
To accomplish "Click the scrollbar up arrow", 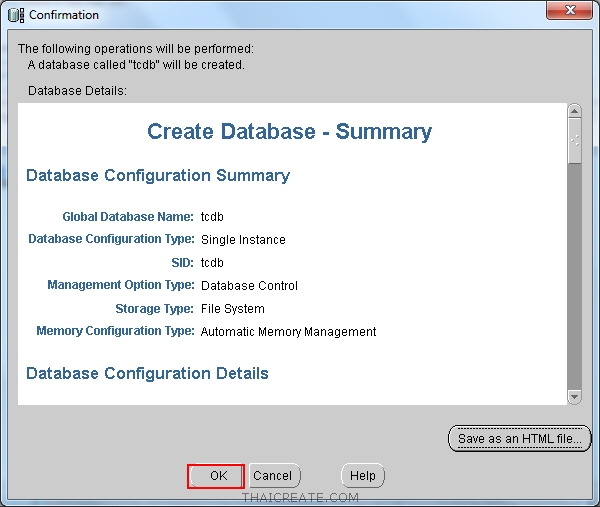I will click(574, 111).
